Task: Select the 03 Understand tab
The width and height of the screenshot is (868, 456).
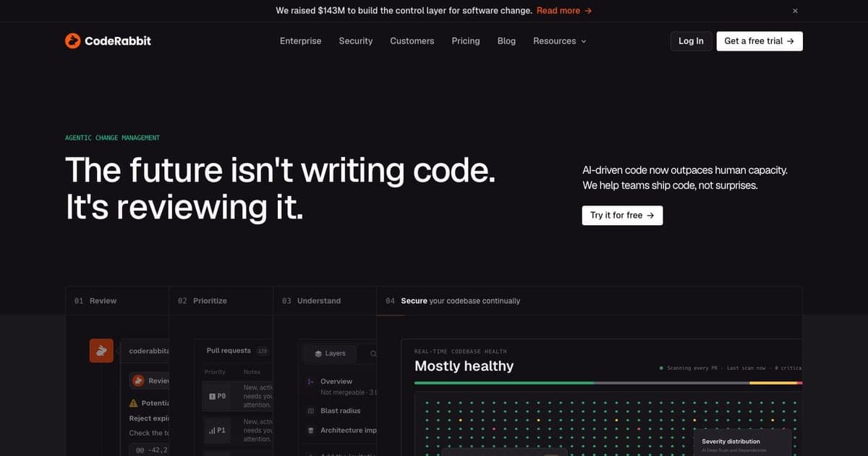Action: point(325,300)
